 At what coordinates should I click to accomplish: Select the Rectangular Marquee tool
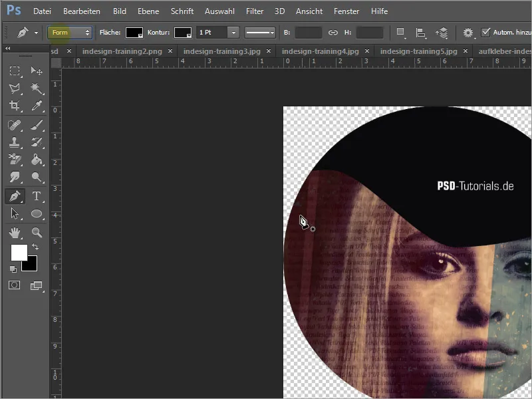14,70
